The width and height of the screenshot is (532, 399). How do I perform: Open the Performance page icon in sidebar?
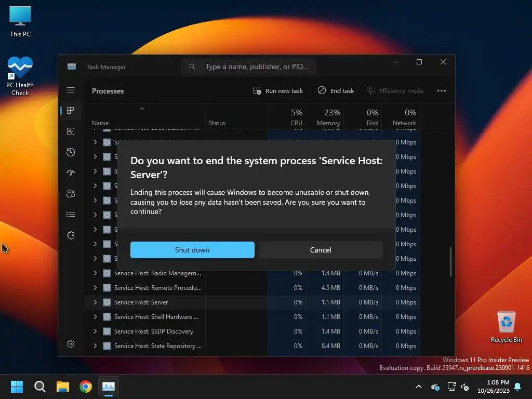tap(71, 131)
